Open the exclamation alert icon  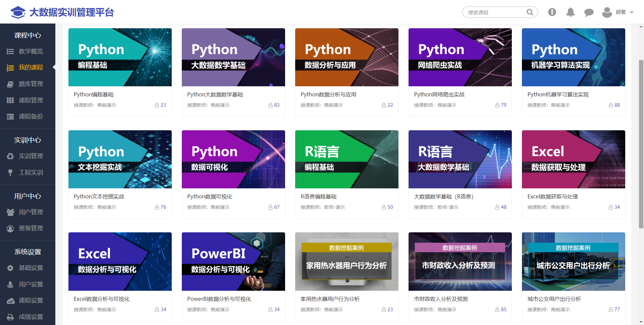552,12
